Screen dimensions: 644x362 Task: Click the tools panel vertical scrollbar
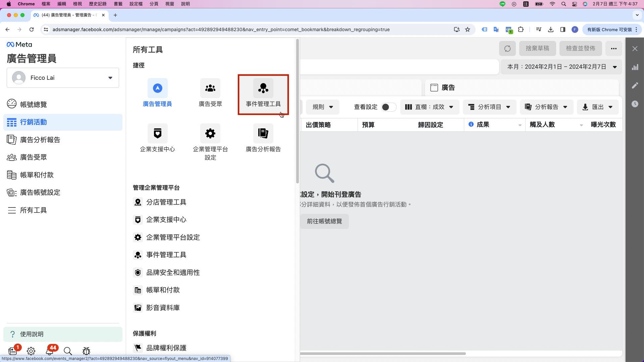297,111
